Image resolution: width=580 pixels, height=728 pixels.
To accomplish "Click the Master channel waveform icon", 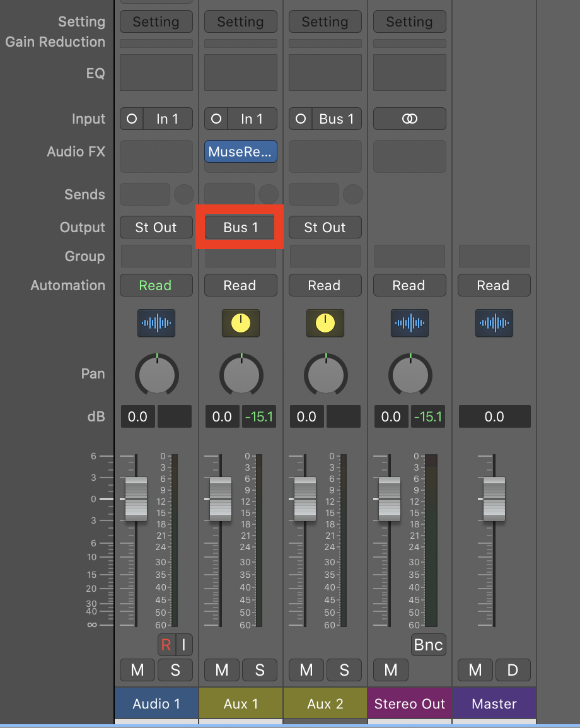I will (x=494, y=323).
